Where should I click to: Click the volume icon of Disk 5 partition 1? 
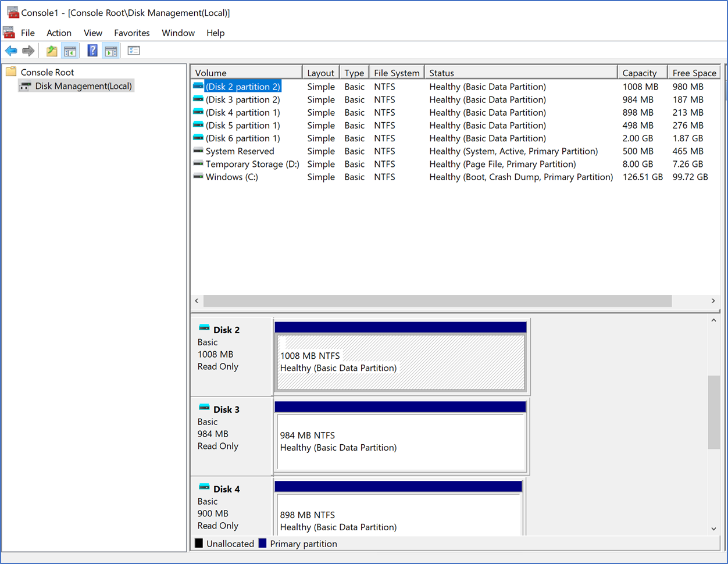coord(198,125)
